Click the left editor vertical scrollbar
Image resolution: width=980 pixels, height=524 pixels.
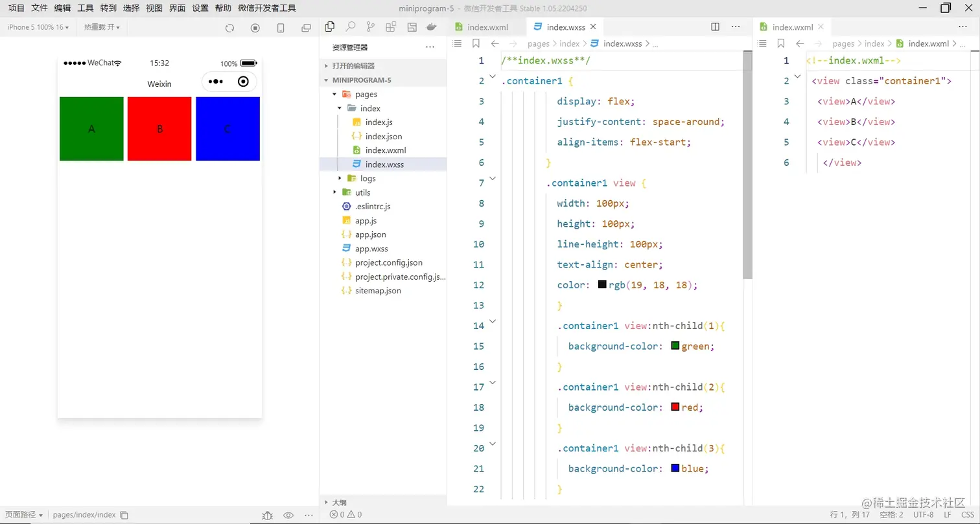(x=747, y=165)
